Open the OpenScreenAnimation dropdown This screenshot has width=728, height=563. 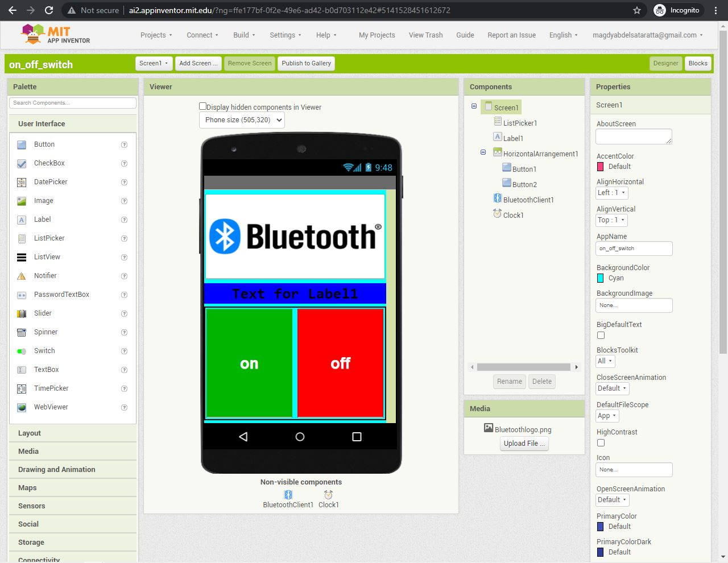point(612,500)
